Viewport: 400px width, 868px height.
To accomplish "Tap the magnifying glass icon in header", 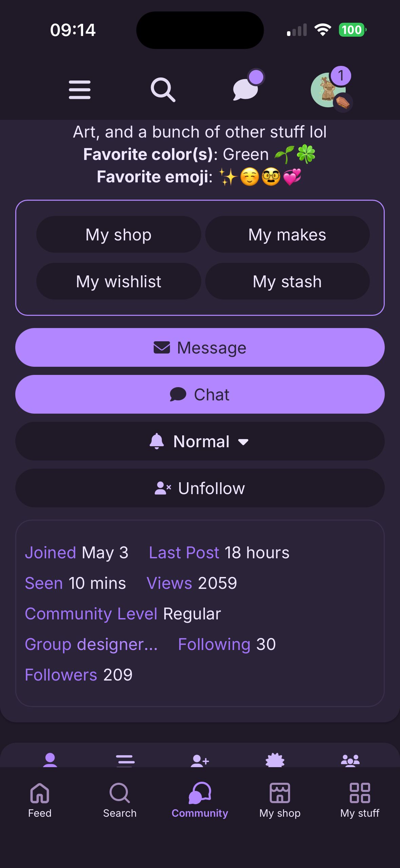I will point(163,90).
